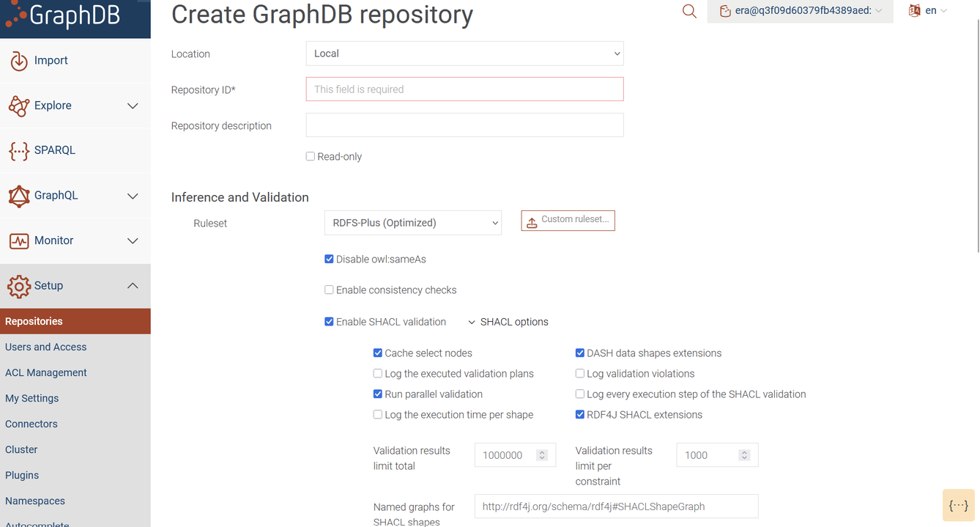Uncheck DASH data shapes extensions
The image size is (980, 527).
point(580,353)
